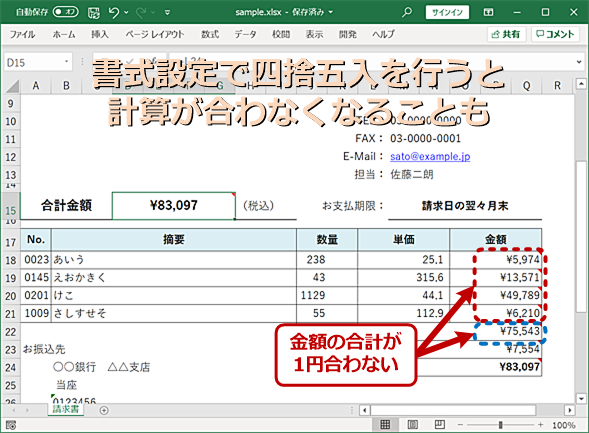Open the ファイル tab
589x433 pixels.
22,35
